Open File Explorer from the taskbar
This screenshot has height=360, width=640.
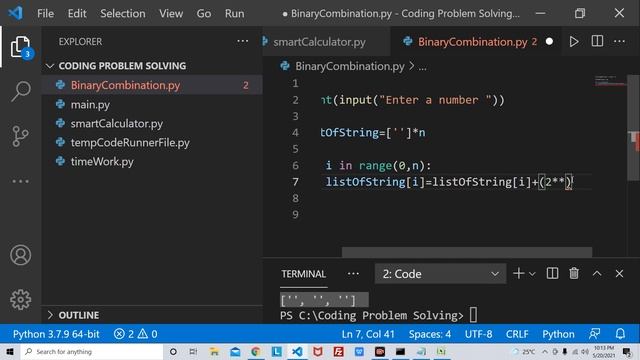pyautogui.click(x=214, y=351)
